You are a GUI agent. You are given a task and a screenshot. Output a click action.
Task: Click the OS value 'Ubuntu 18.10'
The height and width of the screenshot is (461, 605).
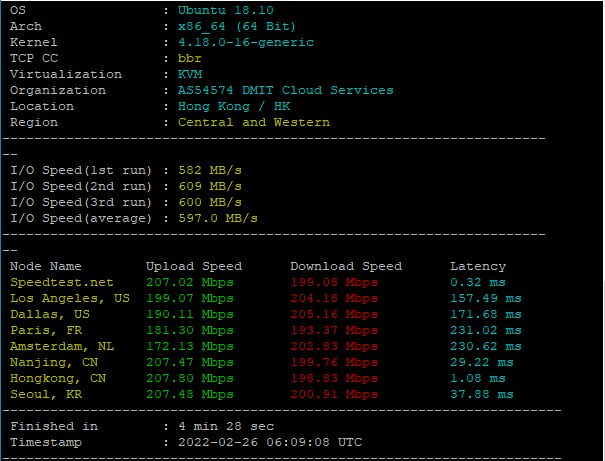(x=226, y=10)
